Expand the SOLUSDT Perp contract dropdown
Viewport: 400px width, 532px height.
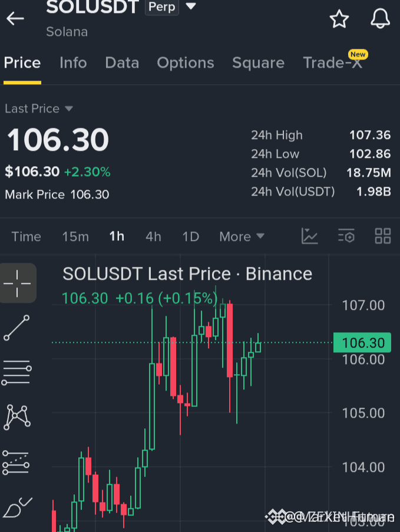191,6
